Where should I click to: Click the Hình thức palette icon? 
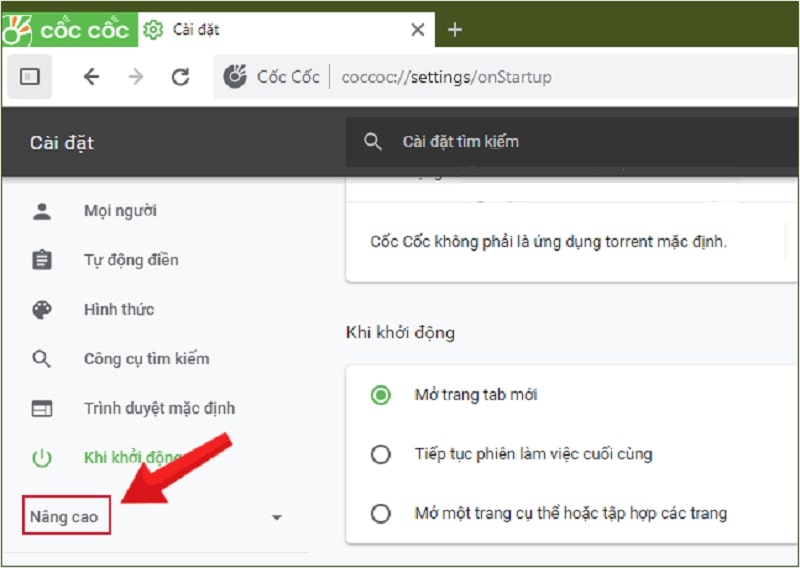[42, 310]
